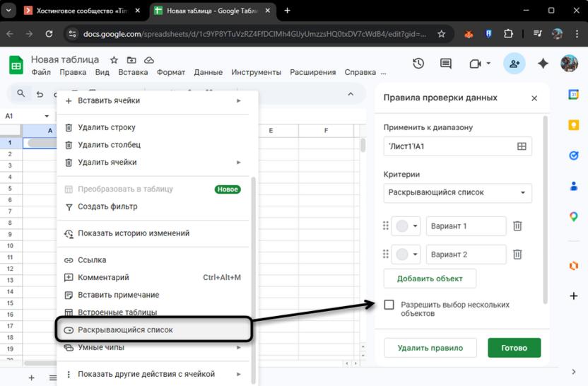Click the cloud save status icon
This screenshot has height=386, width=588.
(x=149, y=60)
